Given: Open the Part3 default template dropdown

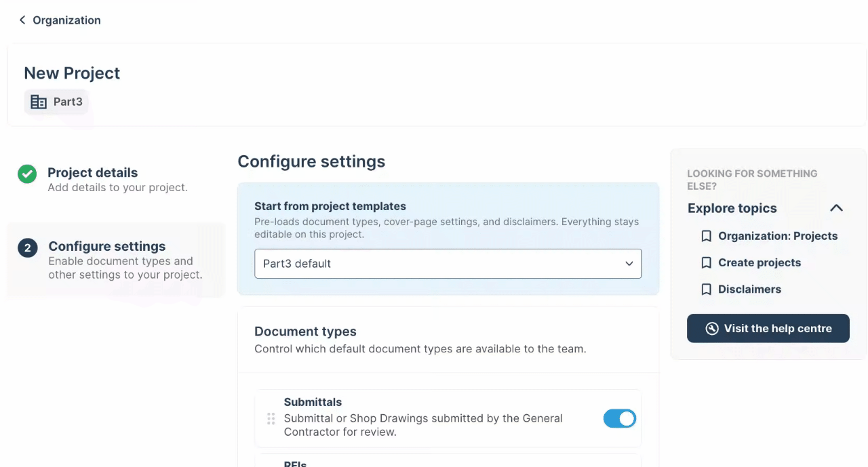Looking at the screenshot, I should pos(448,264).
